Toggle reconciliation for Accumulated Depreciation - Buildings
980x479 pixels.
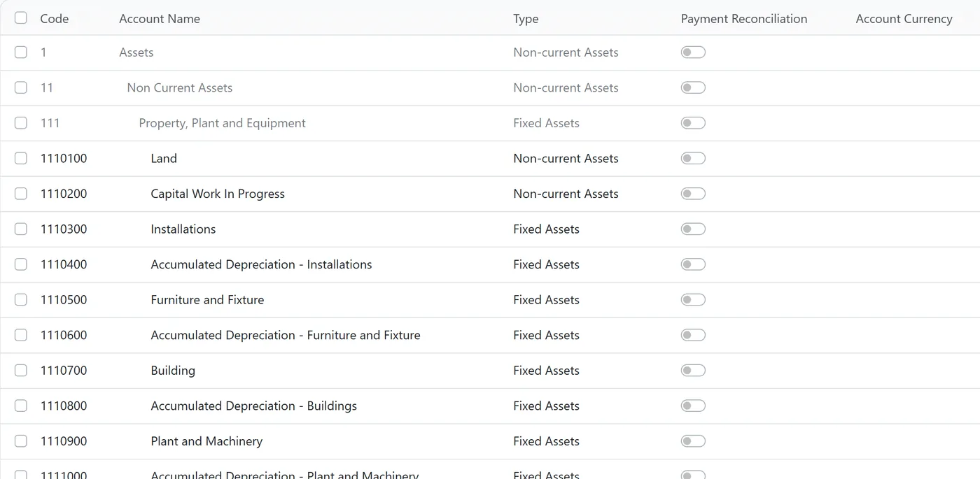[693, 406]
